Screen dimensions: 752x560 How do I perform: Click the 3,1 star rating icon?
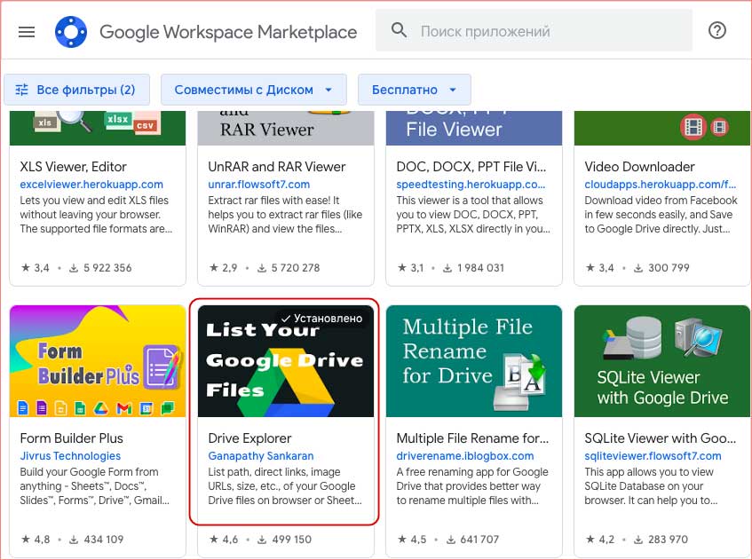pos(402,267)
